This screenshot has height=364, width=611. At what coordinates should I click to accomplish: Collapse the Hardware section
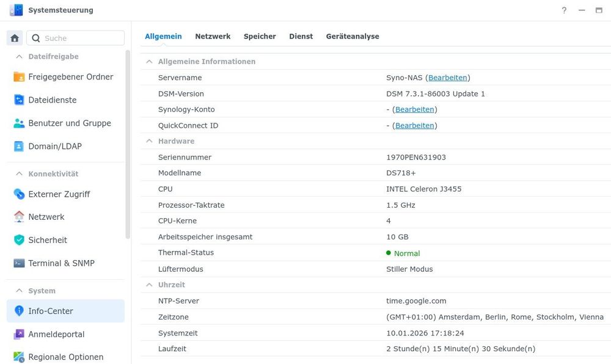click(x=148, y=141)
